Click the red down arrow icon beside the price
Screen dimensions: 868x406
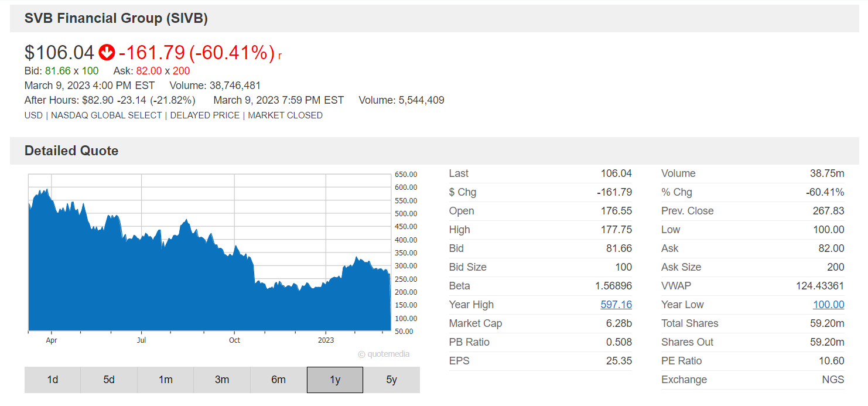pos(107,53)
